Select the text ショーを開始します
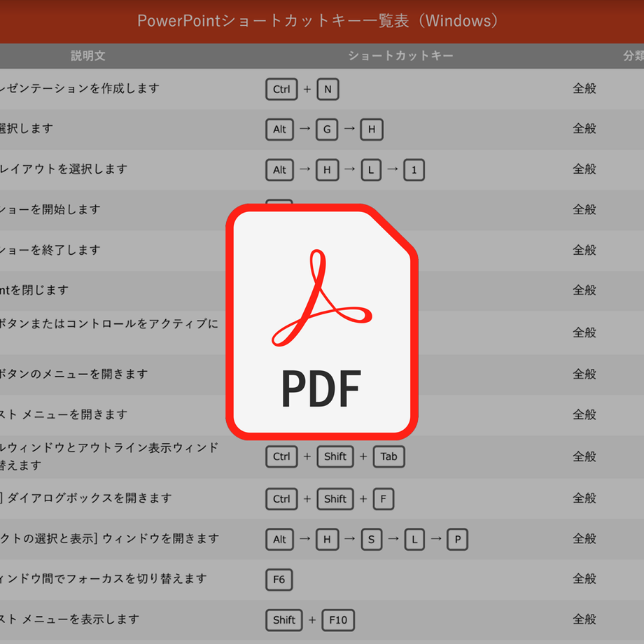This screenshot has height=644, width=644. [50, 209]
